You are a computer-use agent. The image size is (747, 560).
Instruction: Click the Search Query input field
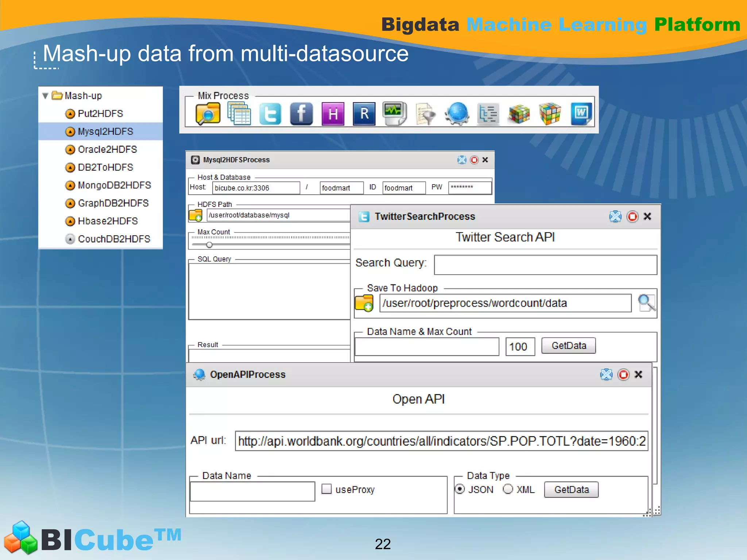click(545, 265)
